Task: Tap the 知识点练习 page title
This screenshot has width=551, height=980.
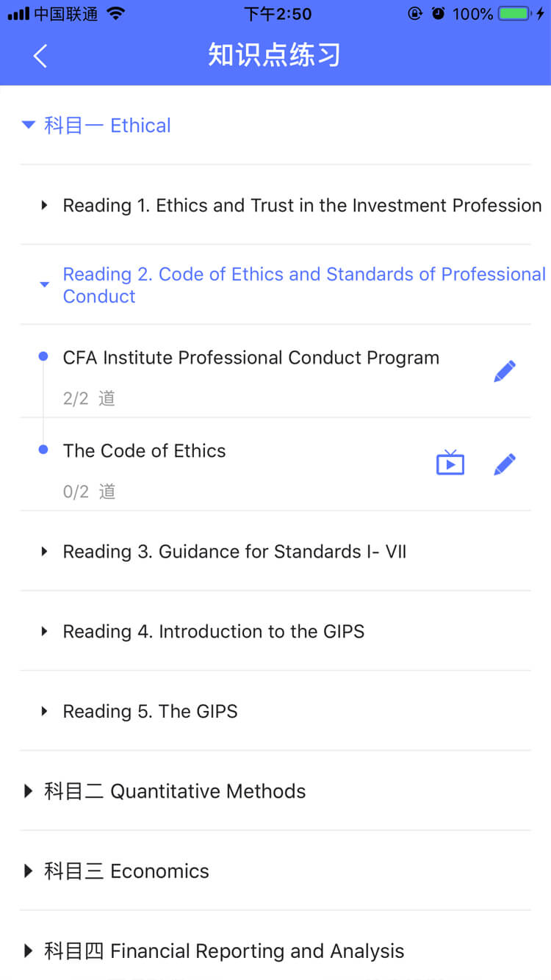Action: 274,56
